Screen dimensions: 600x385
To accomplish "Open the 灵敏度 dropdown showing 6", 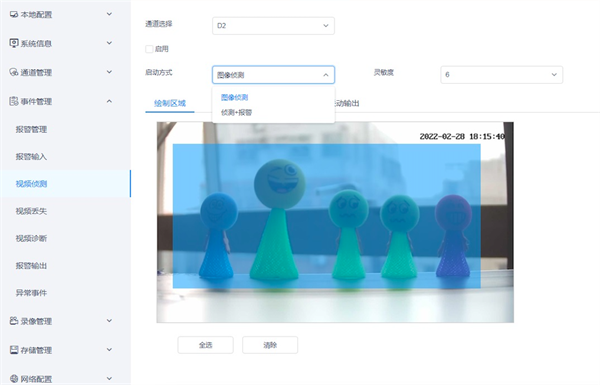I will pos(501,75).
